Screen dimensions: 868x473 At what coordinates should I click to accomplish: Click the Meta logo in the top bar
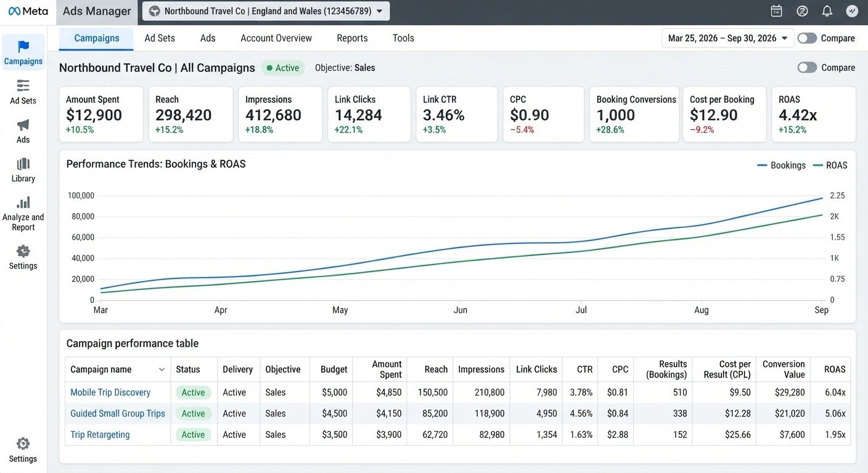(x=28, y=11)
